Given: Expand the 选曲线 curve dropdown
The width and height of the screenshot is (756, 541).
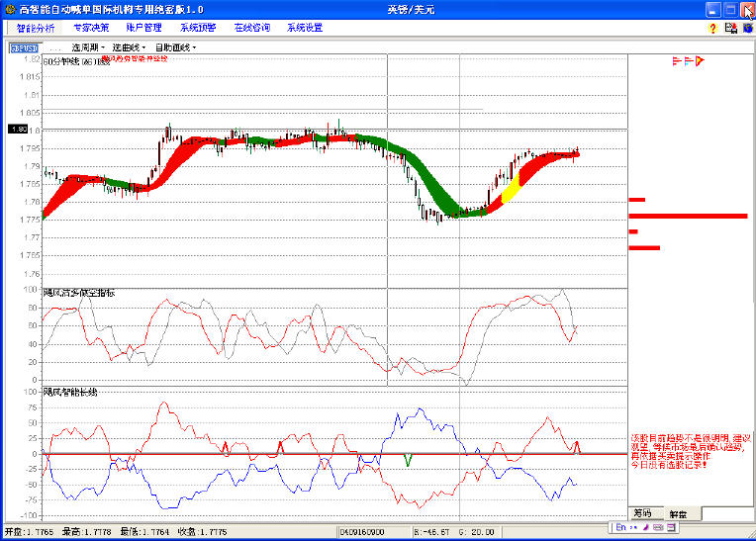Looking at the screenshot, I should click(130, 46).
